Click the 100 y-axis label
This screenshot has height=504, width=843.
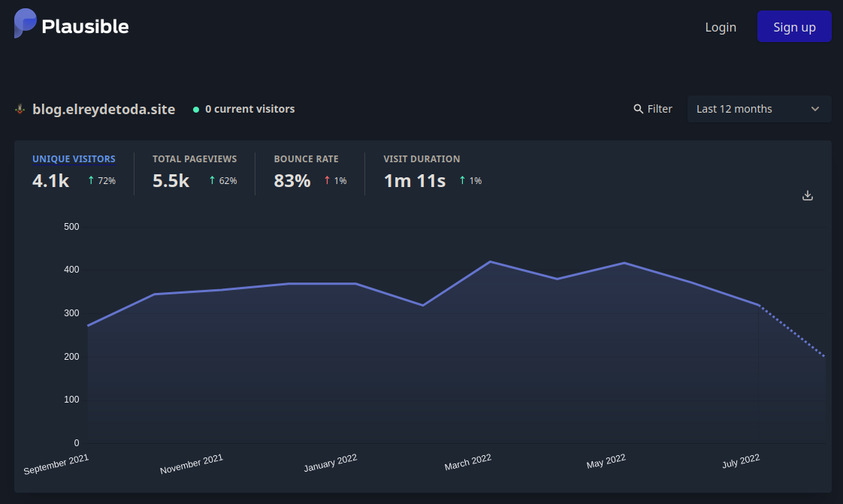[71, 400]
